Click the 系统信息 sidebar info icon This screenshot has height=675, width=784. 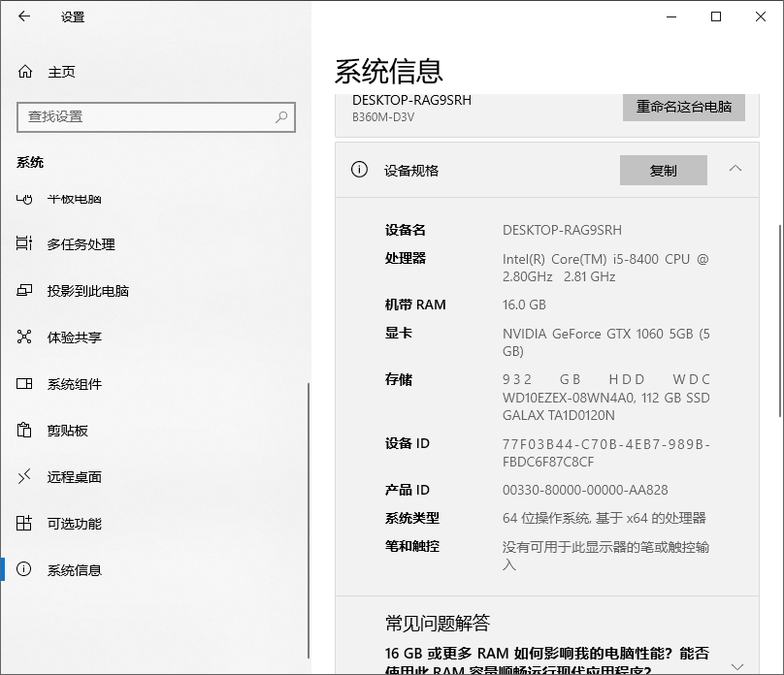pos(24,569)
